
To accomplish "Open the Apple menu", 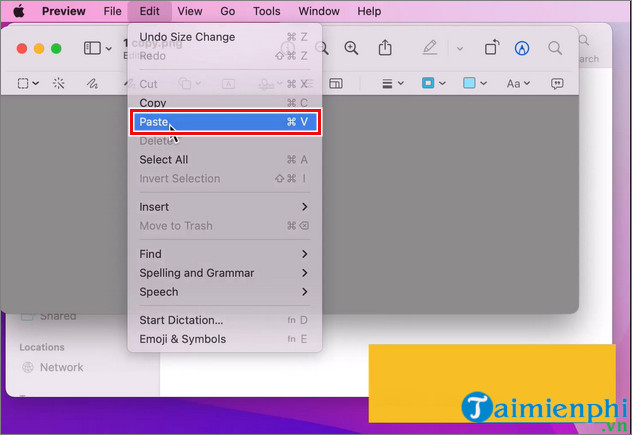I will pos(19,11).
